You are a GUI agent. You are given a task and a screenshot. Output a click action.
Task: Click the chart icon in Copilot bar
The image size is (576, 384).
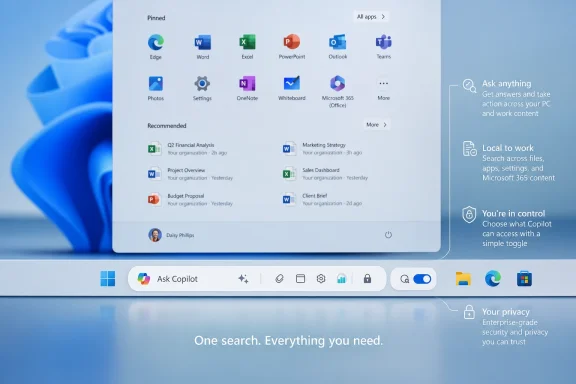tap(341, 279)
